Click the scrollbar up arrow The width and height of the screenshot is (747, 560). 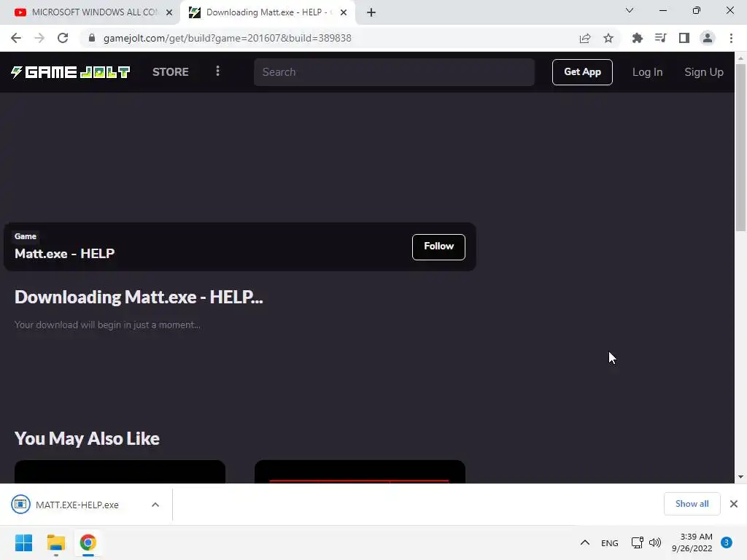(740, 58)
